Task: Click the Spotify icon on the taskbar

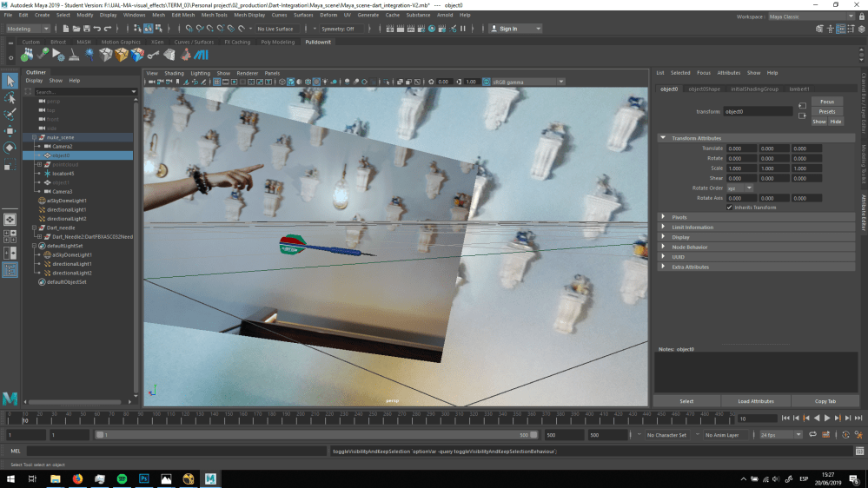Action: 122,478
